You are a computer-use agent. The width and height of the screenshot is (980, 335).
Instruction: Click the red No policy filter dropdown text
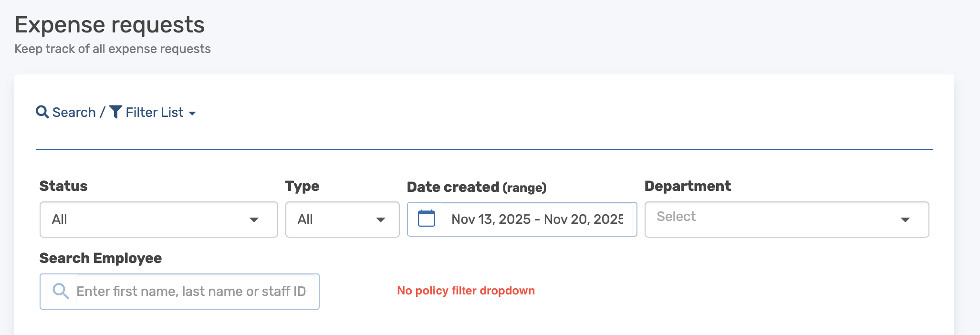click(x=466, y=291)
